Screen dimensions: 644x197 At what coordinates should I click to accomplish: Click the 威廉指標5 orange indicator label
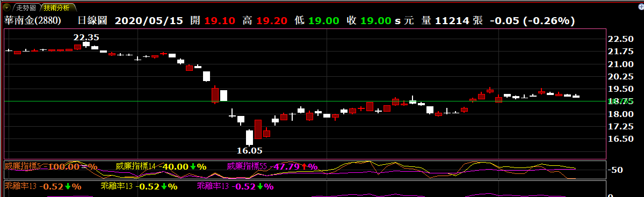[x=23, y=166]
